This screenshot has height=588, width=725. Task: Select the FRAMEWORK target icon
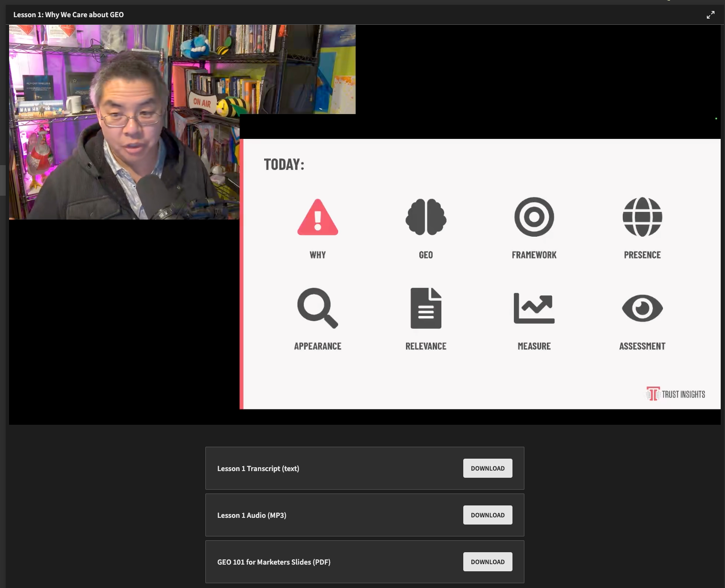point(534,217)
